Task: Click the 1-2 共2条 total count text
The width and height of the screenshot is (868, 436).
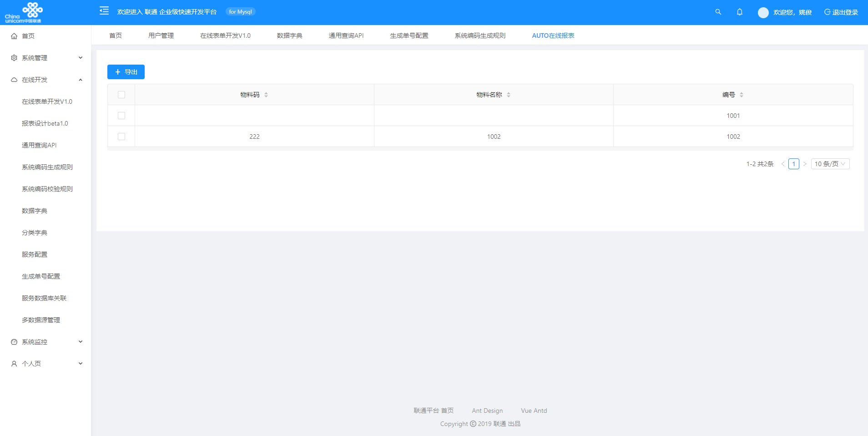Action: pos(760,164)
